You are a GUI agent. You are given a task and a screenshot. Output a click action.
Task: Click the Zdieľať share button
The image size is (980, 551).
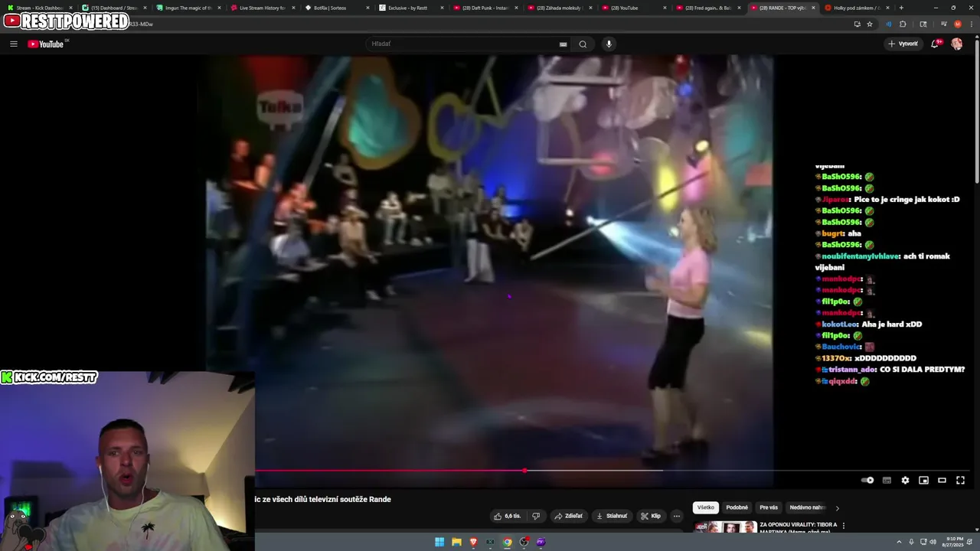click(x=568, y=516)
